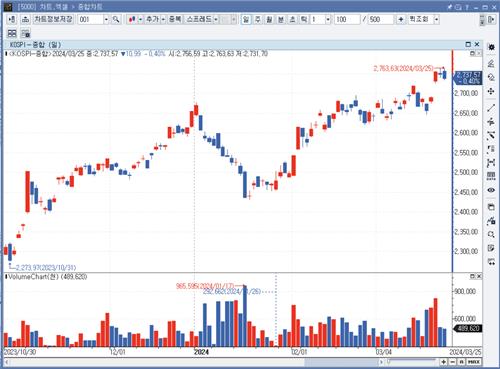Show the data grid view icon
The width and height of the screenshot is (500, 369).
click(x=491, y=176)
